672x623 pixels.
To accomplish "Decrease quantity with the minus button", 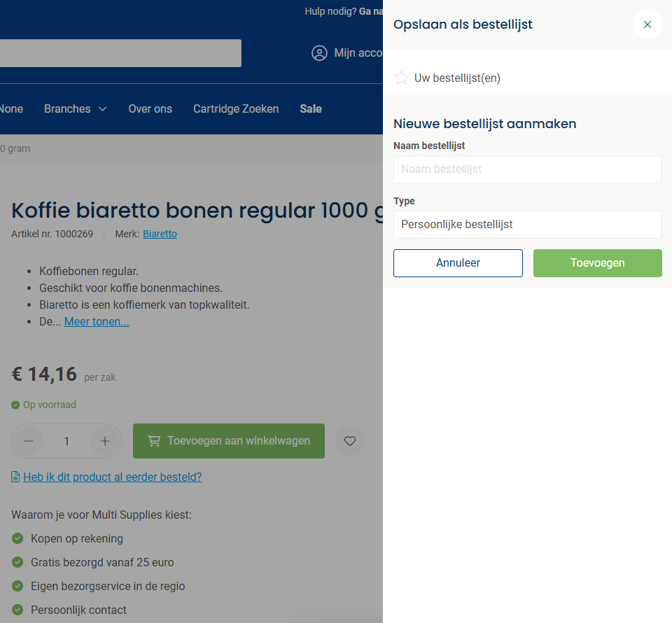I will click(29, 441).
